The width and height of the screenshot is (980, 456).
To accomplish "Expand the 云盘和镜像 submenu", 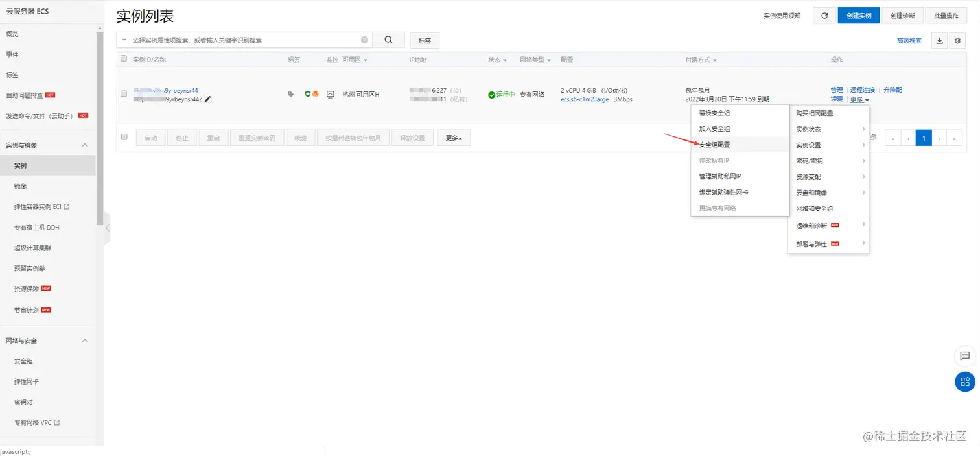I will [828, 192].
